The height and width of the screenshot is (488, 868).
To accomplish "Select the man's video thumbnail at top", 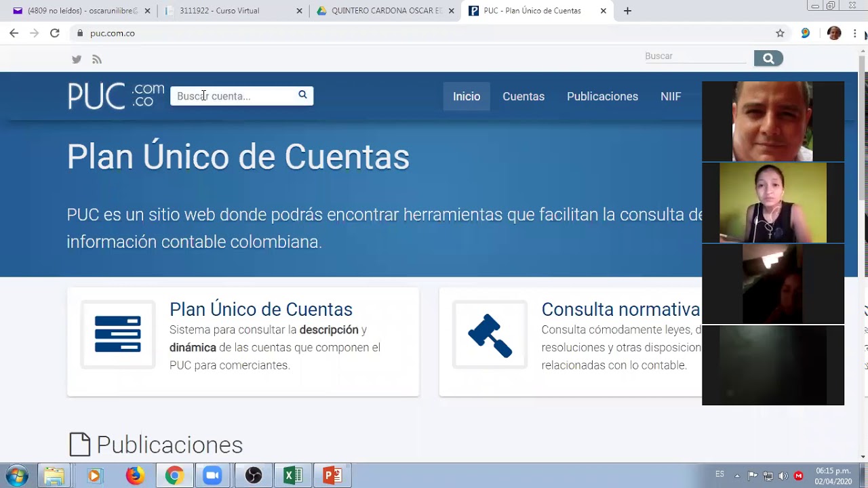I will point(773,121).
